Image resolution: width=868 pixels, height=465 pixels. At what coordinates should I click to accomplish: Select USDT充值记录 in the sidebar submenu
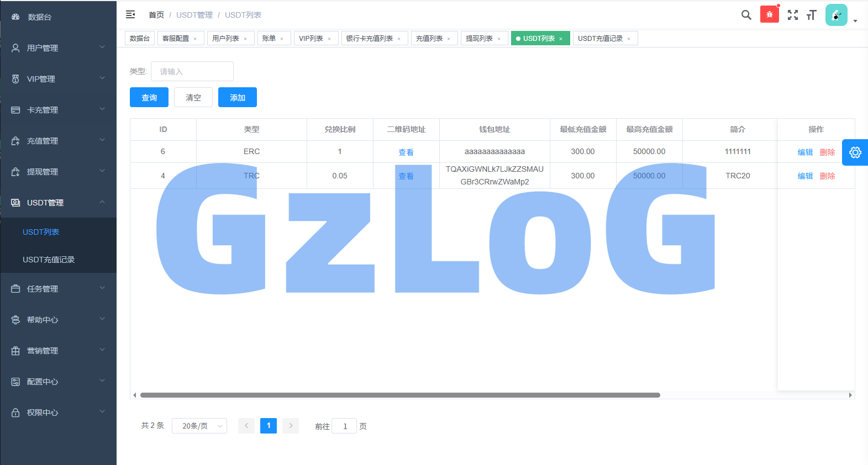pyautogui.click(x=49, y=260)
